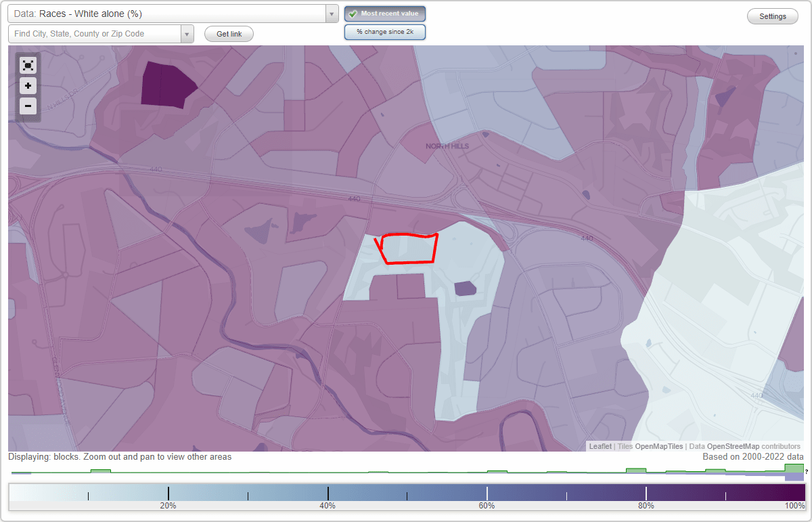Image resolution: width=812 pixels, height=522 pixels.
Task: Click the 'Based on 2000-2022 data' text
Action: pyautogui.click(x=753, y=457)
